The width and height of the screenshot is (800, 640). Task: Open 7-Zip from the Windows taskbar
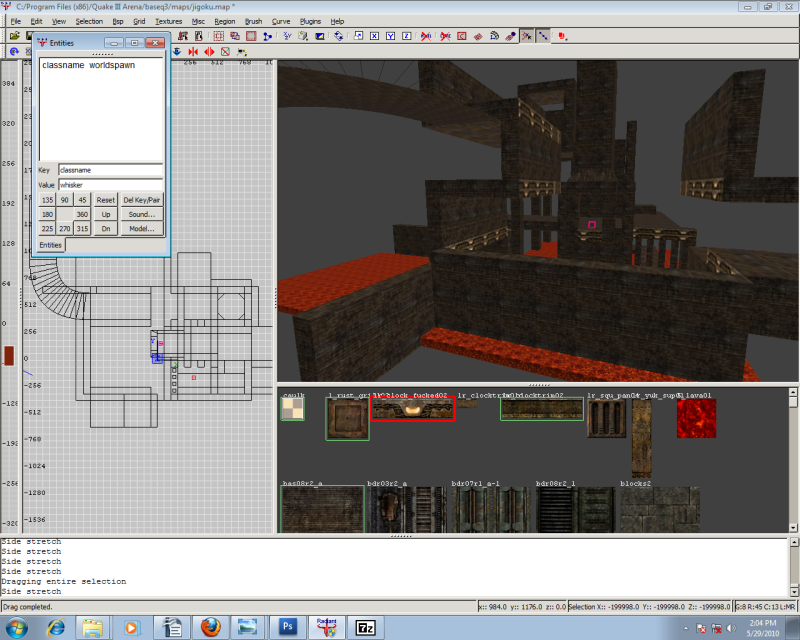pyautogui.click(x=366, y=627)
